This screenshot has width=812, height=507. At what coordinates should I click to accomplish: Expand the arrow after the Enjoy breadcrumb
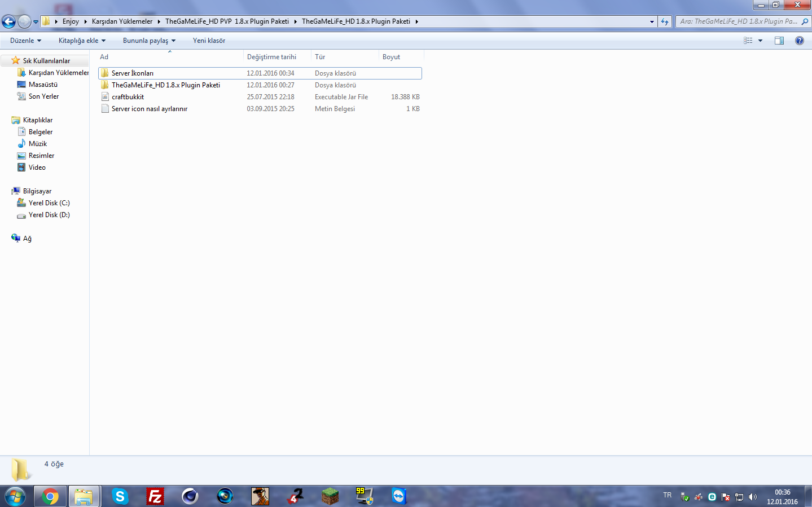point(85,21)
